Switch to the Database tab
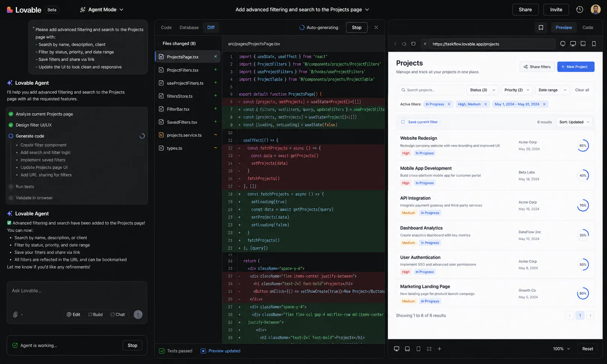This screenshot has height=364, width=607. pyautogui.click(x=189, y=27)
